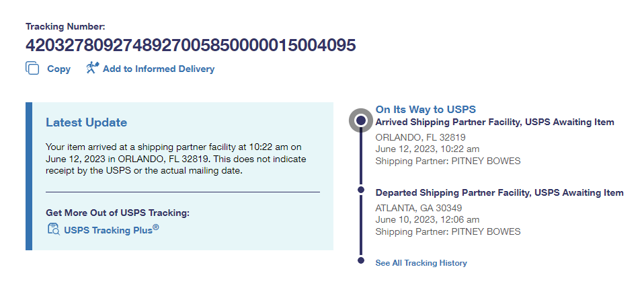644x294 pixels.
Task: Click the long tracking number text
Action: pyautogui.click(x=190, y=46)
